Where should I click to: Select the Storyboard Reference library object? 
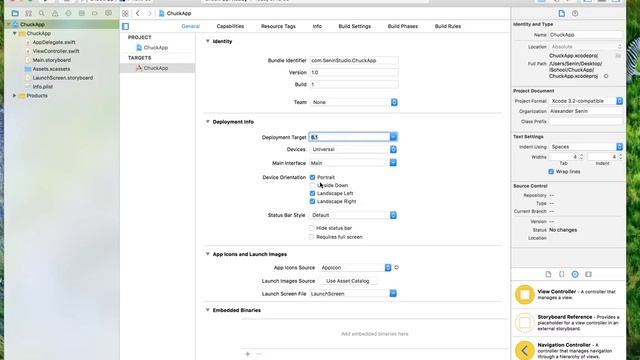point(569,322)
